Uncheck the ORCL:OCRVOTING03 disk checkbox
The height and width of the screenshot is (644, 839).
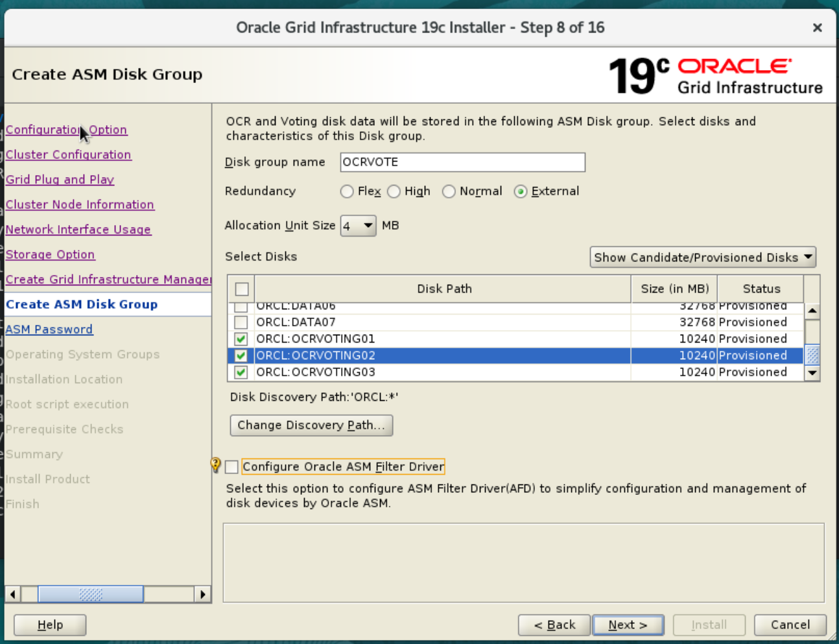pyautogui.click(x=241, y=372)
